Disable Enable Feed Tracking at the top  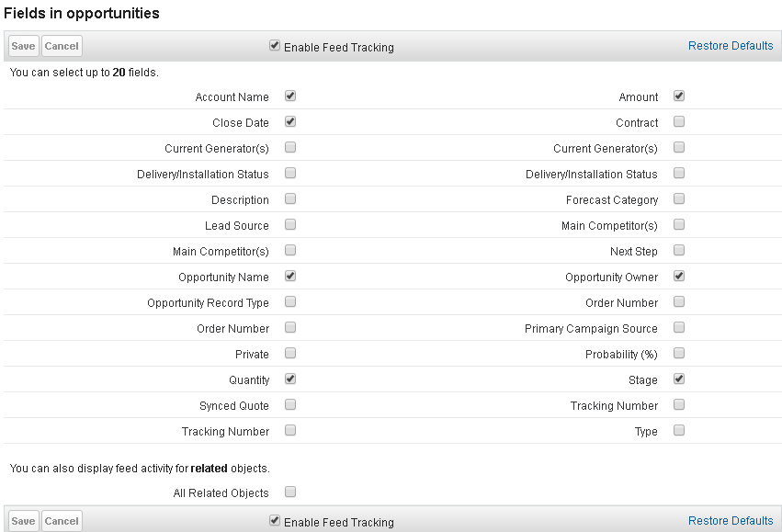(274, 45)
